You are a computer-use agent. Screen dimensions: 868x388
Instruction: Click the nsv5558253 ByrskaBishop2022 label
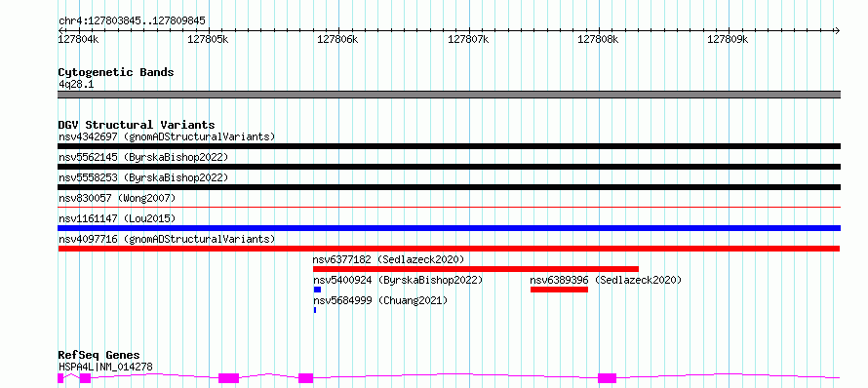point(143,177)
